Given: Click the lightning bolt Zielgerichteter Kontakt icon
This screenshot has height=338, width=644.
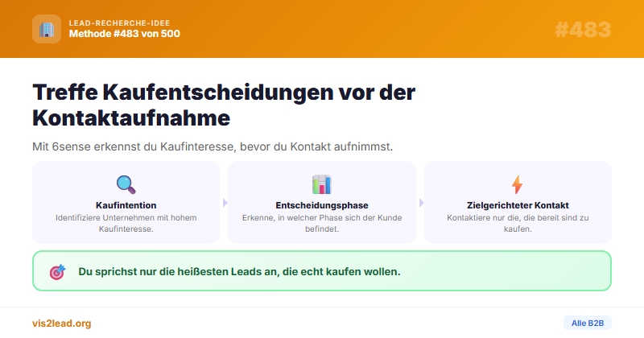Looking at the screenshot, I should coord(518,184).
